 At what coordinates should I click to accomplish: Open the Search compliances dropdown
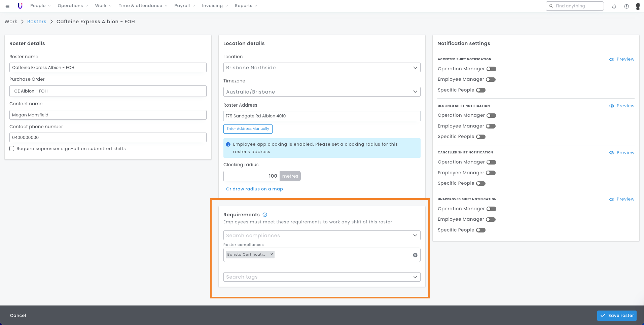pyautogui.click(x=322, y=236)
